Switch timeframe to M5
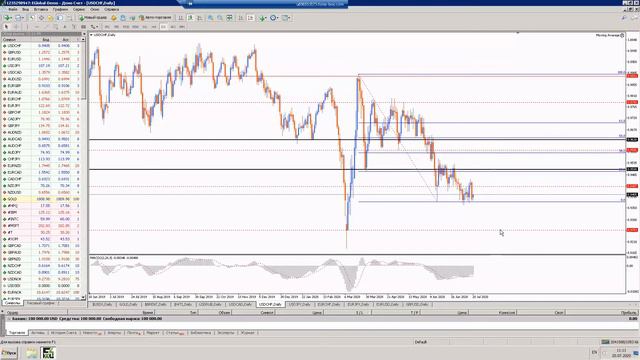640x360 pixels. (x=116, y=27)
